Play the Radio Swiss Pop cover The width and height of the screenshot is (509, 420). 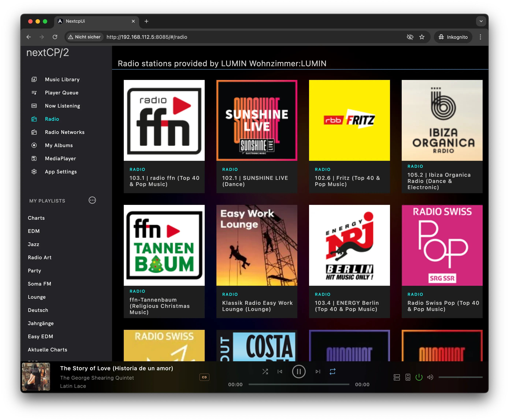tap(442, 245)
